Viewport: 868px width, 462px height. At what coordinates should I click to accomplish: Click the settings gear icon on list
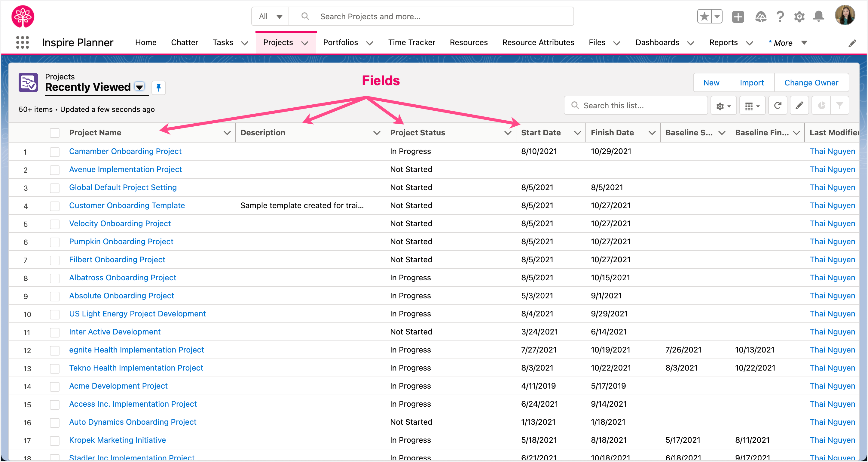click(x=722, y=105)
